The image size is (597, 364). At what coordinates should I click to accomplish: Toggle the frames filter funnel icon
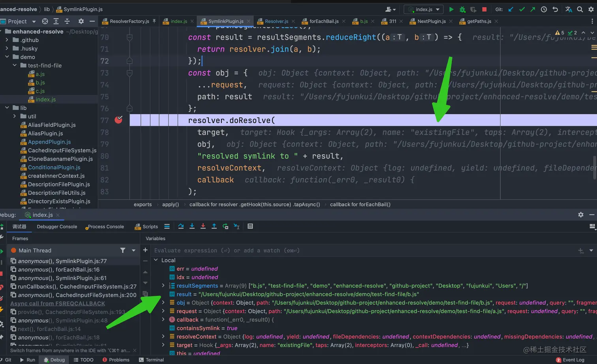click(x=123, y=250)
